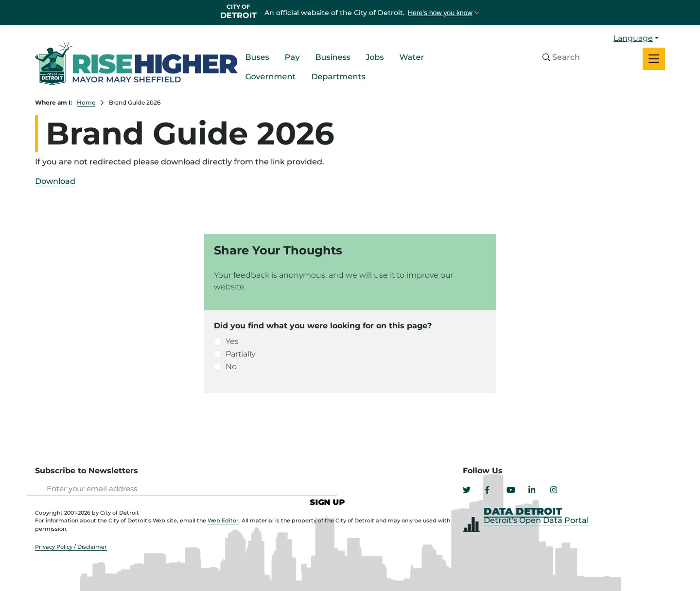Screen dimensions: 700x591
Task: Open Privacy Policy / Disclaimer link
Action: pyautogui.click(x=71, y=547)
